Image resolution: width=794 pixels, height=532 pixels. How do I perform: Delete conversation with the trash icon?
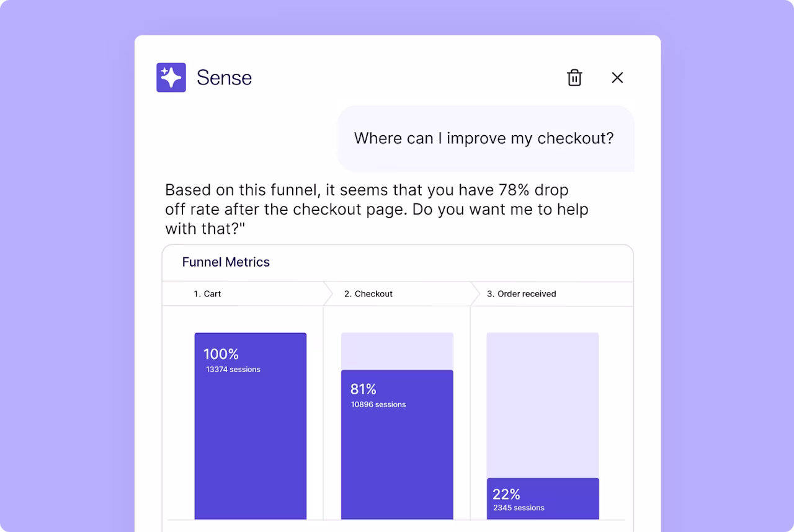coord(574,78)
